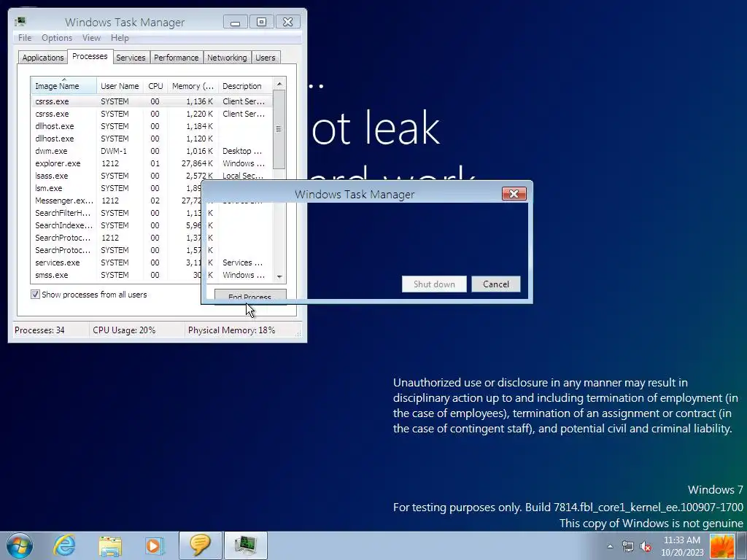Open the Users tab

[266, 58]
